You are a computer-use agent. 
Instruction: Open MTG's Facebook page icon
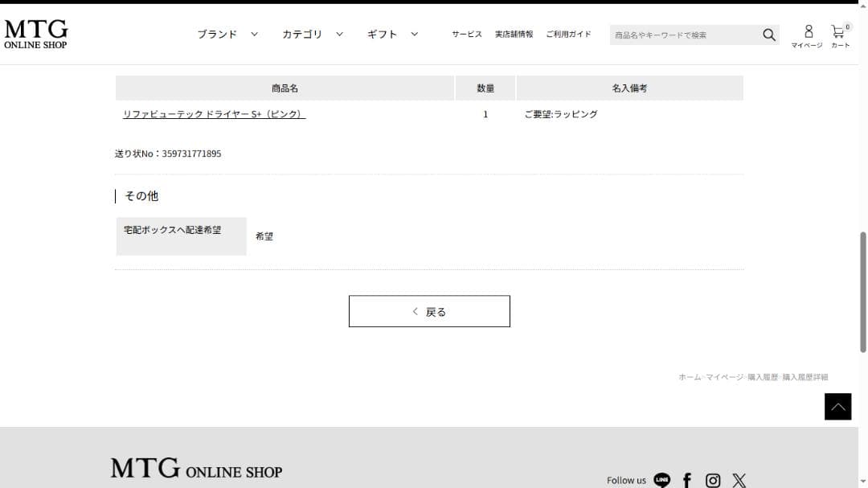[x=686, y=480]
